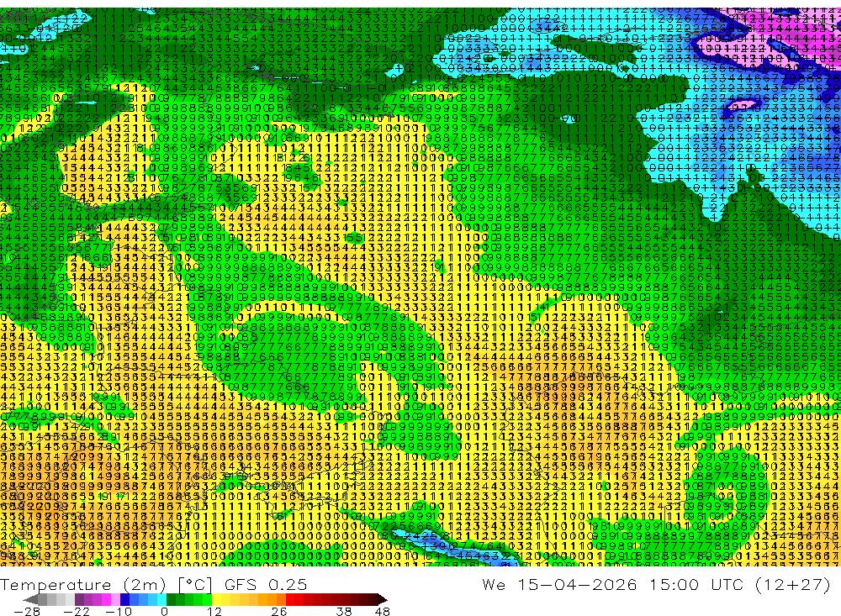The height and width of the screenshot is (616, 841).
Task: Click the gray arrow at legend's cold end
Action: (x=30, y=599)
